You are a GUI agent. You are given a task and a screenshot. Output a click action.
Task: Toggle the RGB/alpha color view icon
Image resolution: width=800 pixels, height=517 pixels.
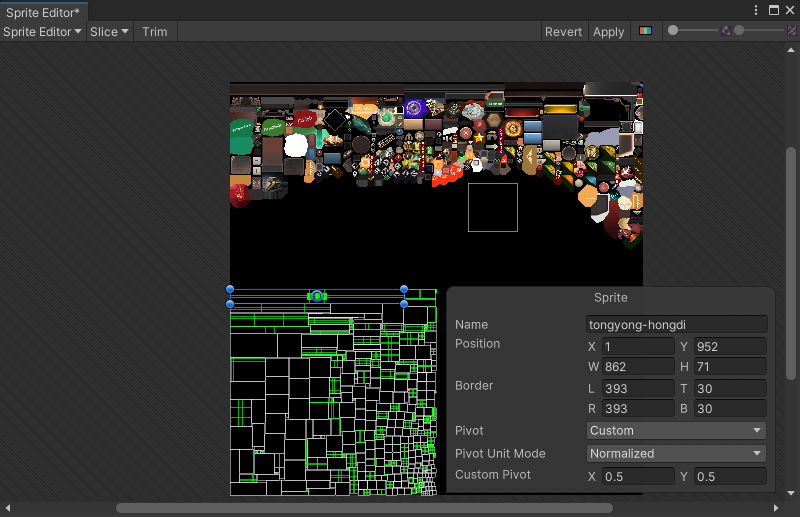[x=646, y=31]
